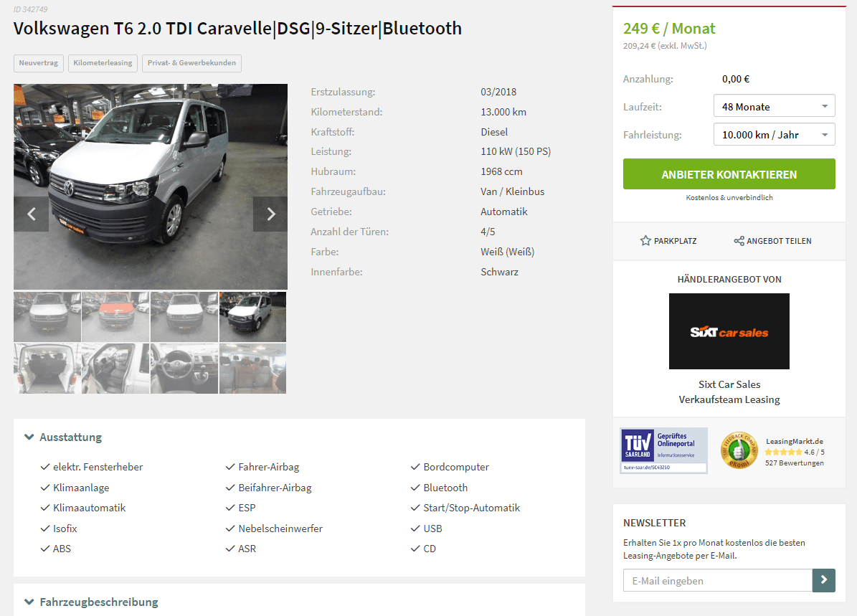Advance to the next car photo
The width and height of the screenshot is (857, 616).
click(x=270, y=214)
